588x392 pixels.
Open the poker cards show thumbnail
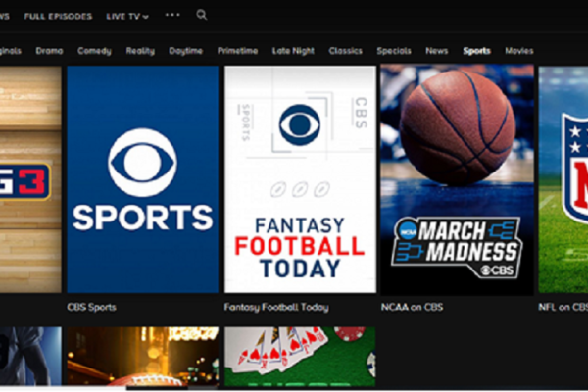(x=299, y=358)
